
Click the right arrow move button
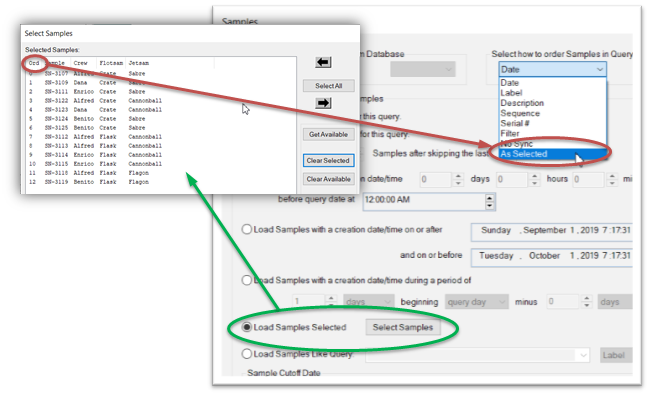[323, 103]
